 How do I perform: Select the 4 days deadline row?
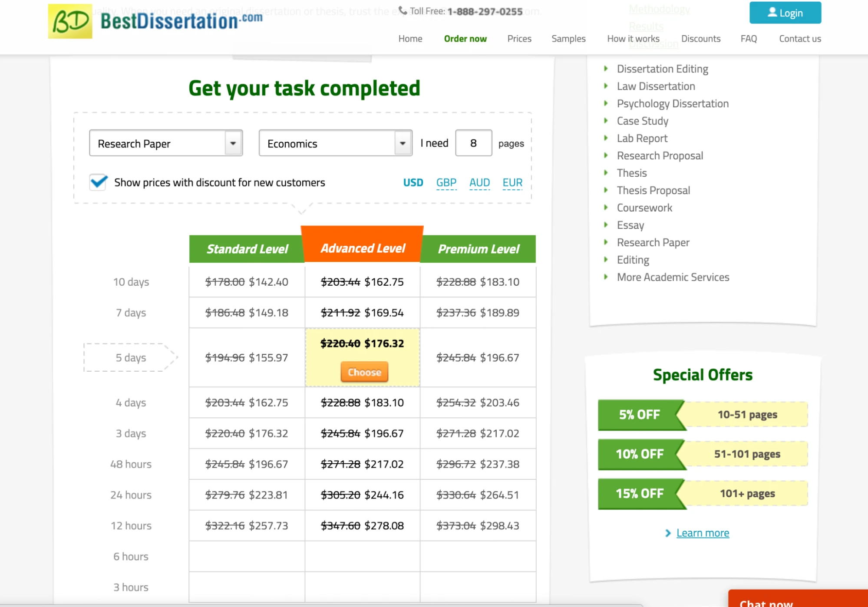[x=131, y=403]
